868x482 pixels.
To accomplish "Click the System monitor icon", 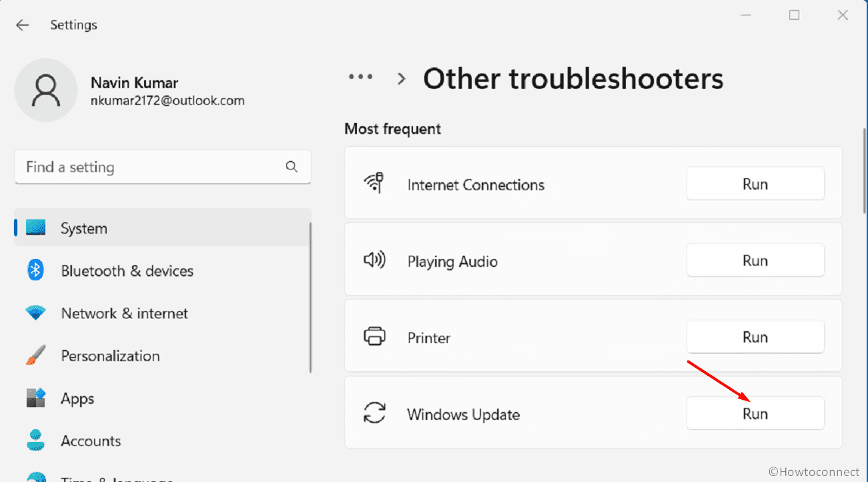I will tap(36, 228).
